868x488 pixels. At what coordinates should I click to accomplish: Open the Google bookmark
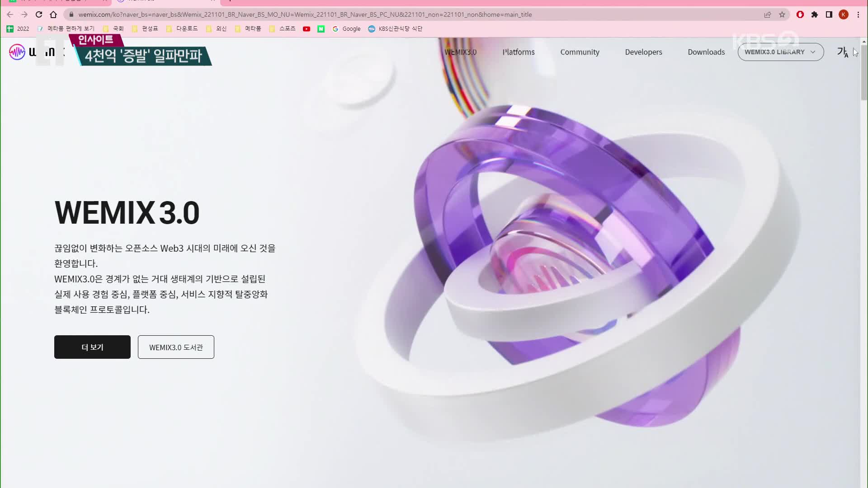[346, 28]
